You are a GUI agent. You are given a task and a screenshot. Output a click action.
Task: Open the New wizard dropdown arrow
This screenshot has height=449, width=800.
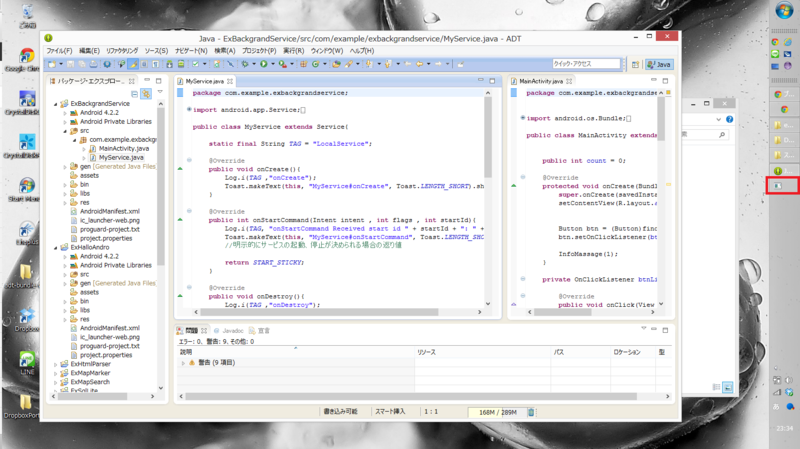tap(61, 64)
